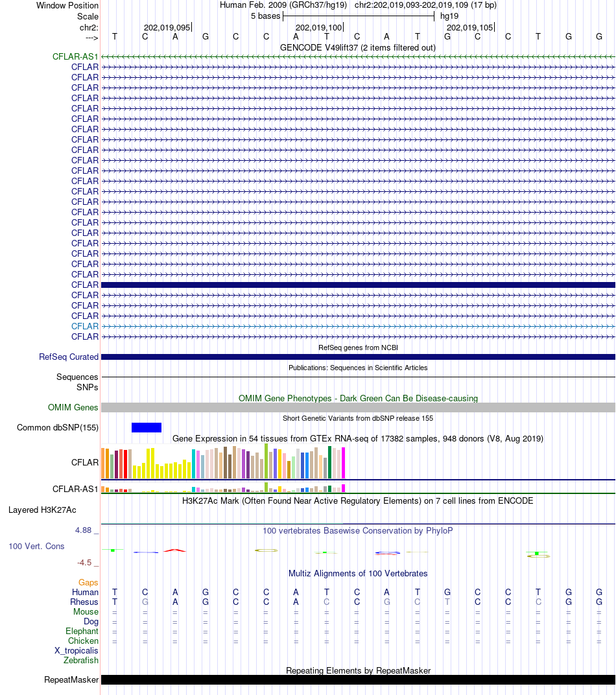This screenshot has width=616, height=695.
Task: Click the chr2: ruler label
Action: (89, 27)
